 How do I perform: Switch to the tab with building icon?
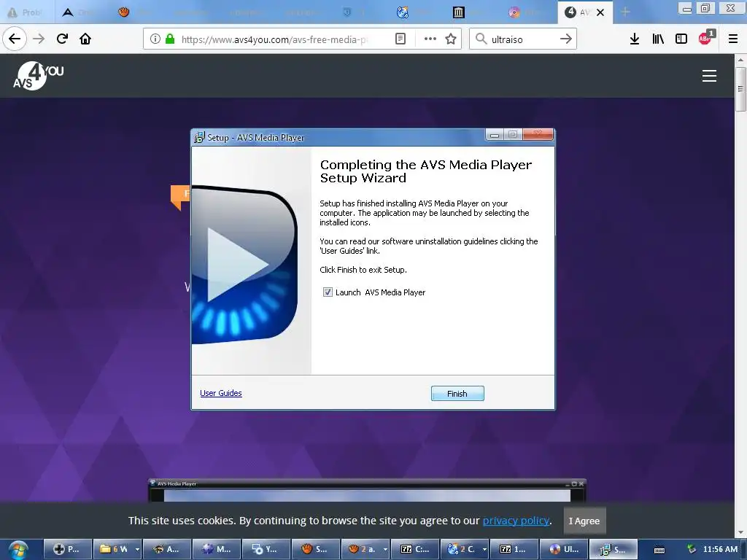pos(473,12)
